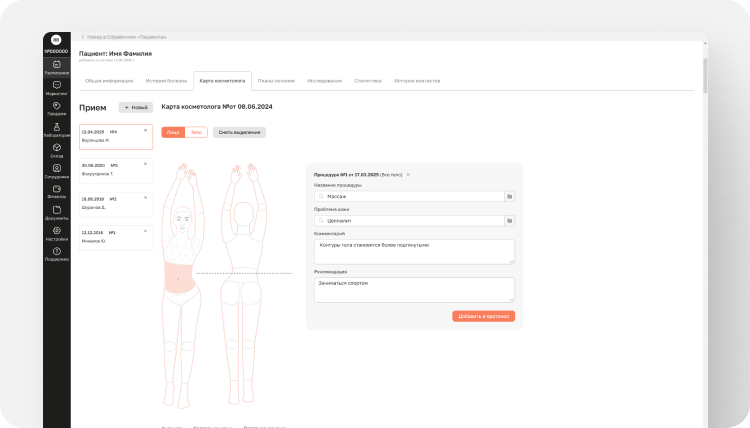750x428 pixels.
Task: Click the + Новый appointment button
Action: [x=136, y=107]
